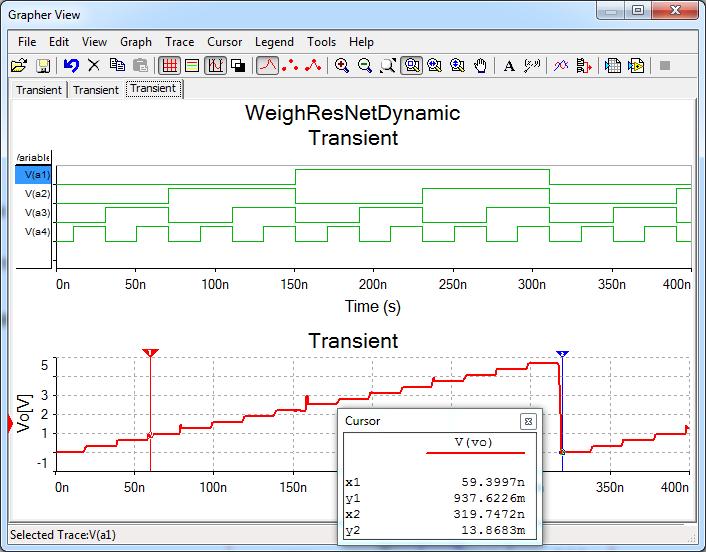Open the Help menu

tap(361, 42)
